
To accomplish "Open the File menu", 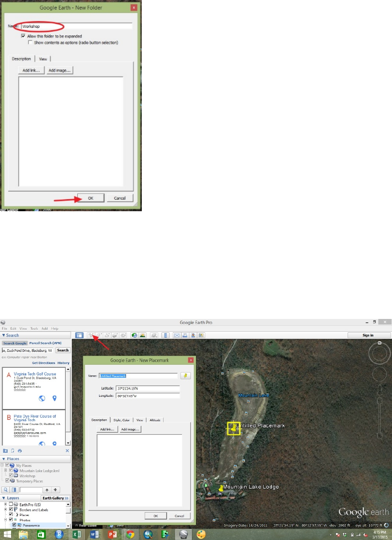I will point(5,328).
